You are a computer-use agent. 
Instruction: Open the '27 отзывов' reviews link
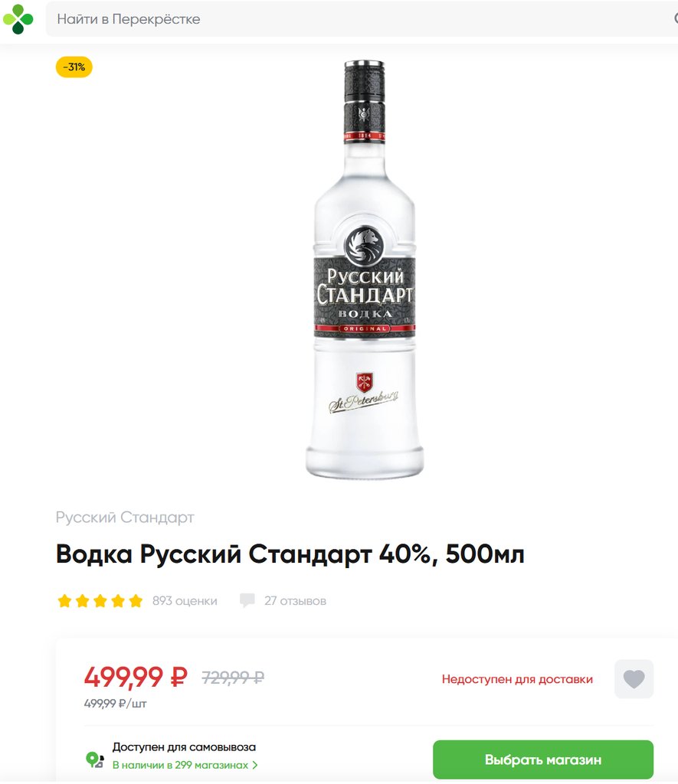pyautogui.click(x=295, y=600)
